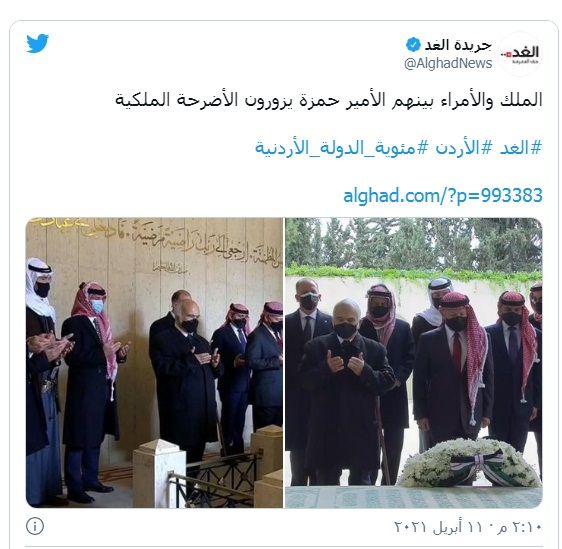Click the word الملك in the tweet text
The height and width of the screenshot is (549, 562).
pos(524,100)
